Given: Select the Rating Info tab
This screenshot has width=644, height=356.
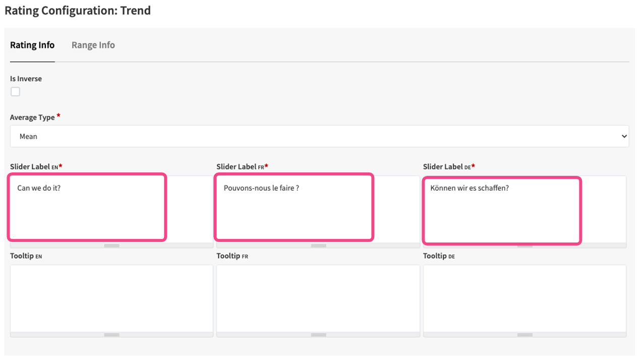Looking at the screenshot, I should tap(32, 45).
